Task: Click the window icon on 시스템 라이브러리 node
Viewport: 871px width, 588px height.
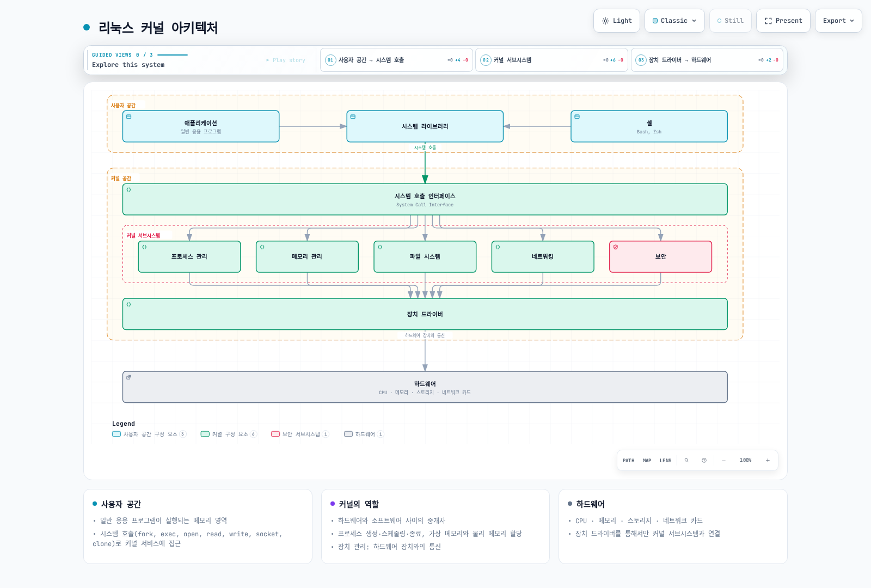Action: tap(353, 117)
